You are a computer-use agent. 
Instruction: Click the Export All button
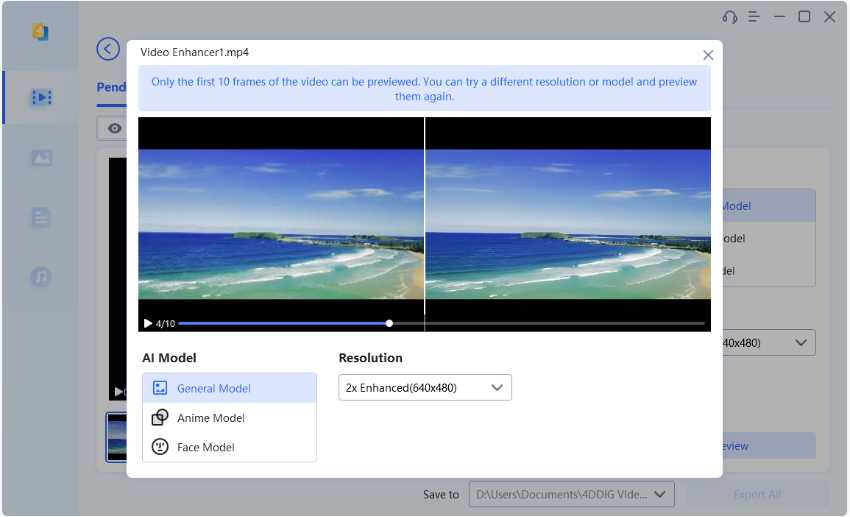pyautogui.click(x=757, y=494)
